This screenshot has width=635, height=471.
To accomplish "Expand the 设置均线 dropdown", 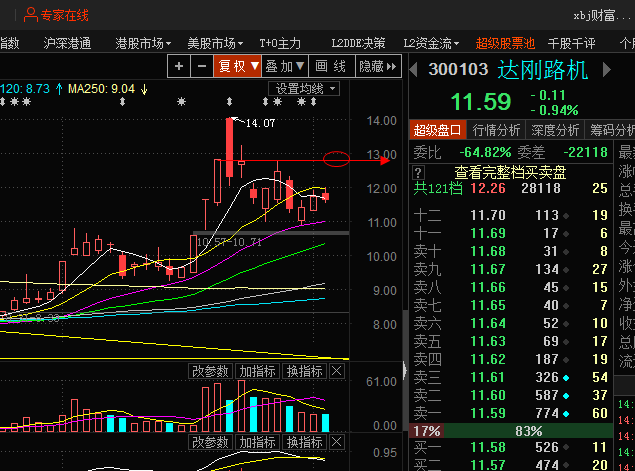I will (304, 88).
